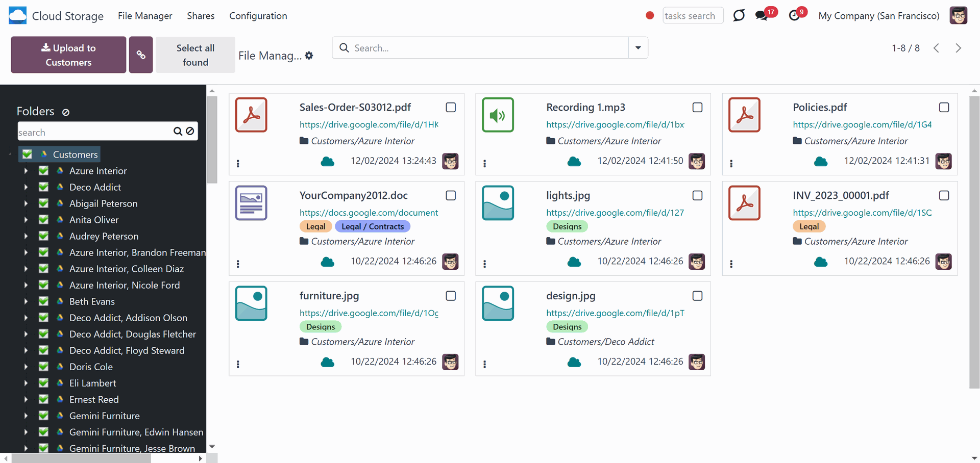Open Google Drive link of Sales-Order-S03012.pdf

(369, 124)
